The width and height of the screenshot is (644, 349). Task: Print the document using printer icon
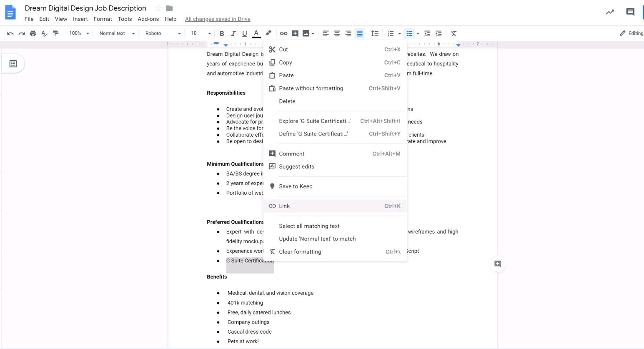[33, 33]
